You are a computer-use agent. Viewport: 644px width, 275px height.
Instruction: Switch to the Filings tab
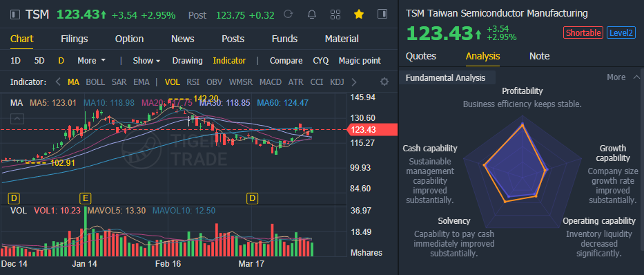[75, 39]
